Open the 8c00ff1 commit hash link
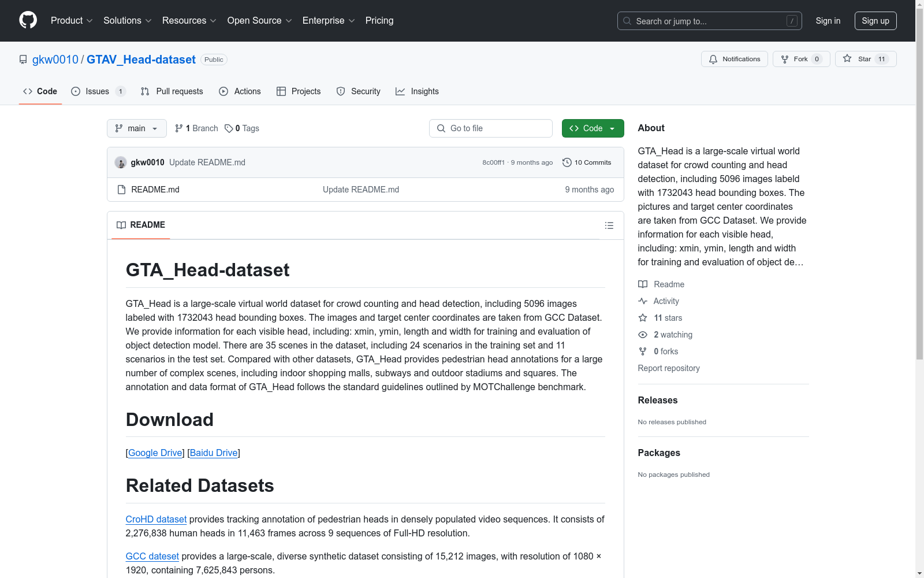The image size is (924, 578). (494, 162)
